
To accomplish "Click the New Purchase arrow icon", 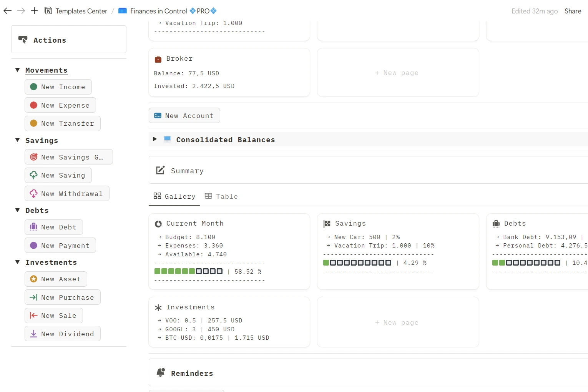I will click(34, 297).
